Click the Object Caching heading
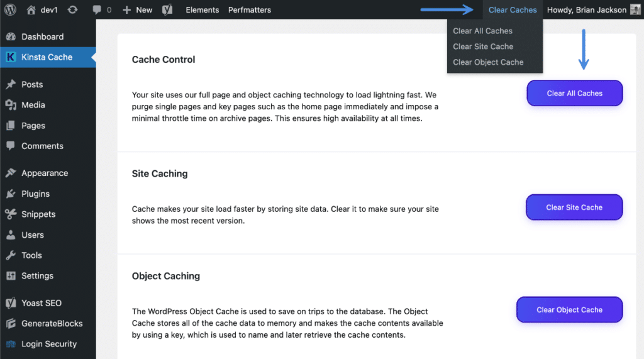 point(165,276)
